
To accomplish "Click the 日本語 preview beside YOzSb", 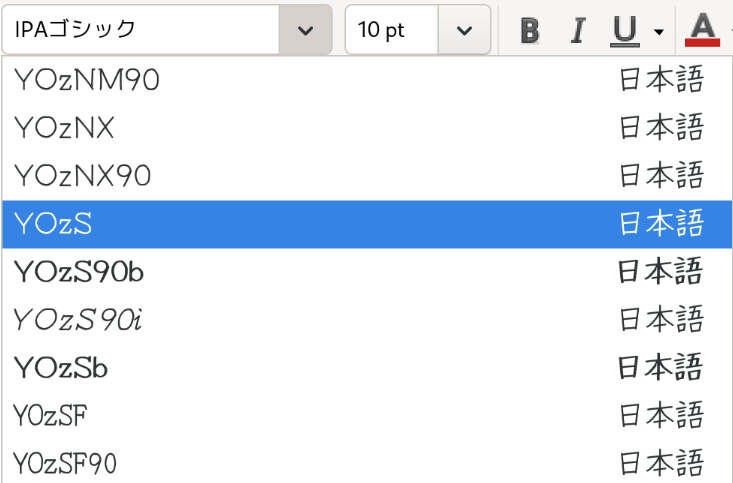I will (662, 368).
